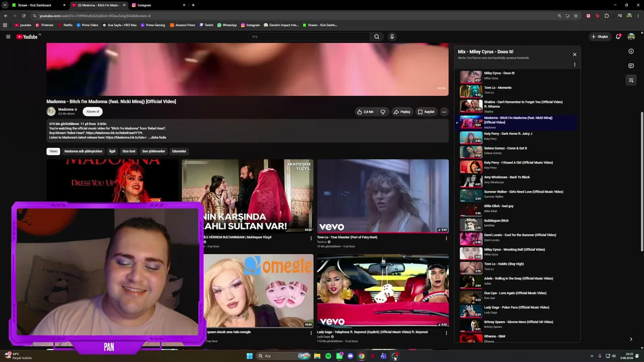Select the Tümü filter chip
This screenshot has width=644, height=362.
[53, 151]
